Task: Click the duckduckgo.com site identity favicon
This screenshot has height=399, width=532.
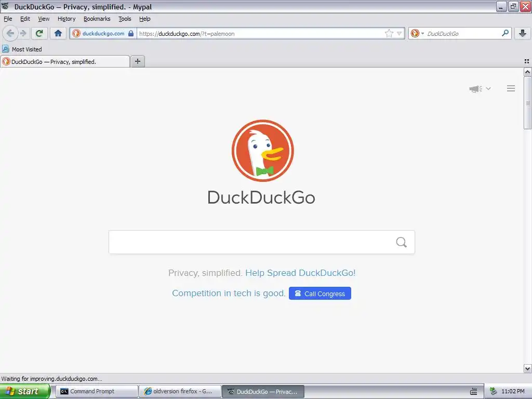Action: [x=76, y=33]
